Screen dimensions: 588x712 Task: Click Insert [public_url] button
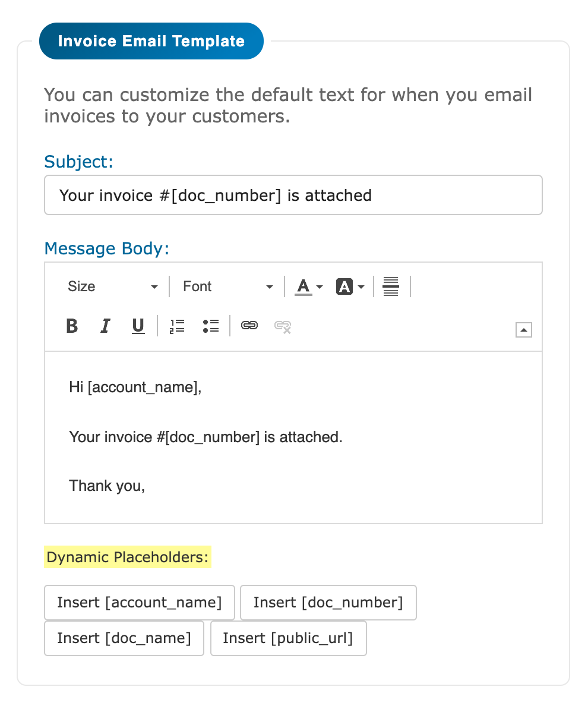tap(288, 638)
